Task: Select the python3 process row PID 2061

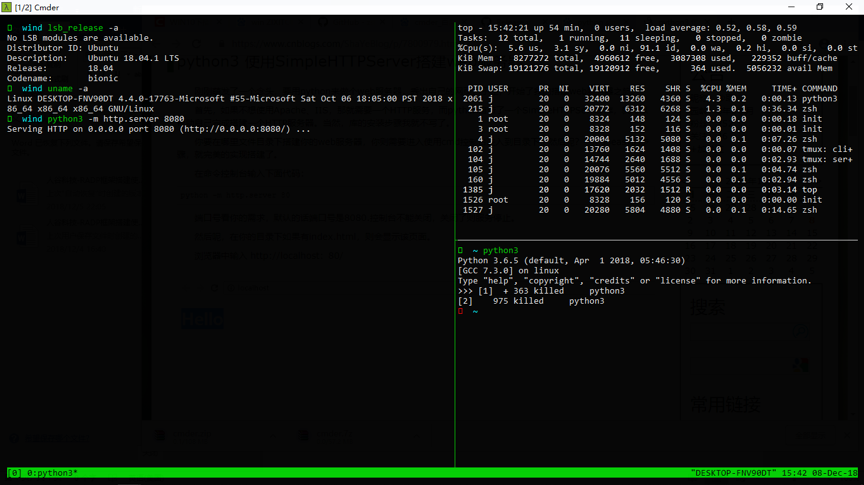Action: [x=650, y=99]
